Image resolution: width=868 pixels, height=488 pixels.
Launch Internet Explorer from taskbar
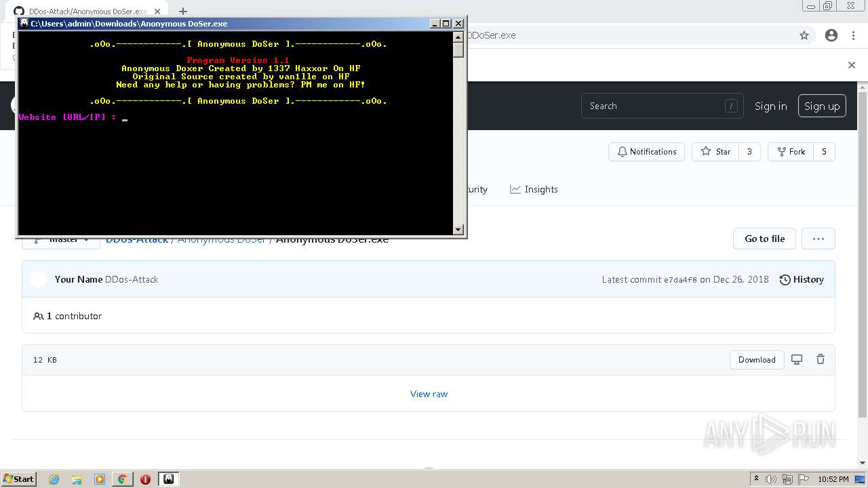coord(54,479)
